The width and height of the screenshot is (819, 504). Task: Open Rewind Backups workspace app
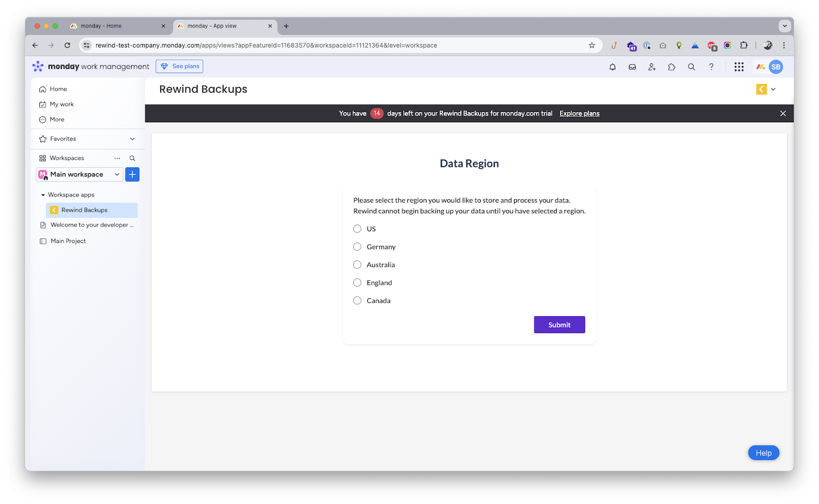pos(92,210)
